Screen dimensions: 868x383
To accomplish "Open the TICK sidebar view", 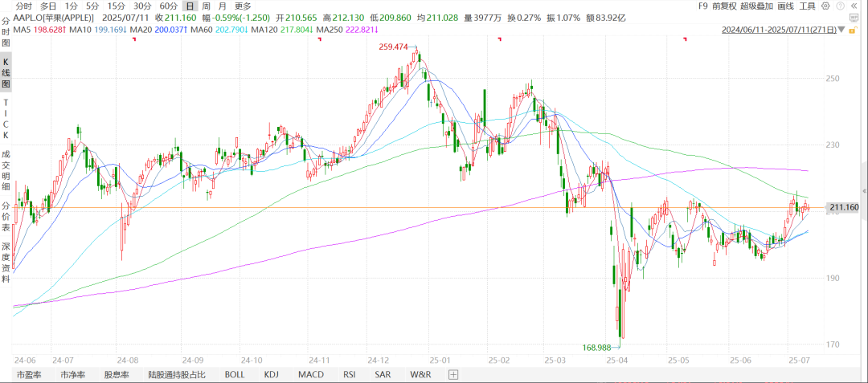I will click(x=6, y=119).
